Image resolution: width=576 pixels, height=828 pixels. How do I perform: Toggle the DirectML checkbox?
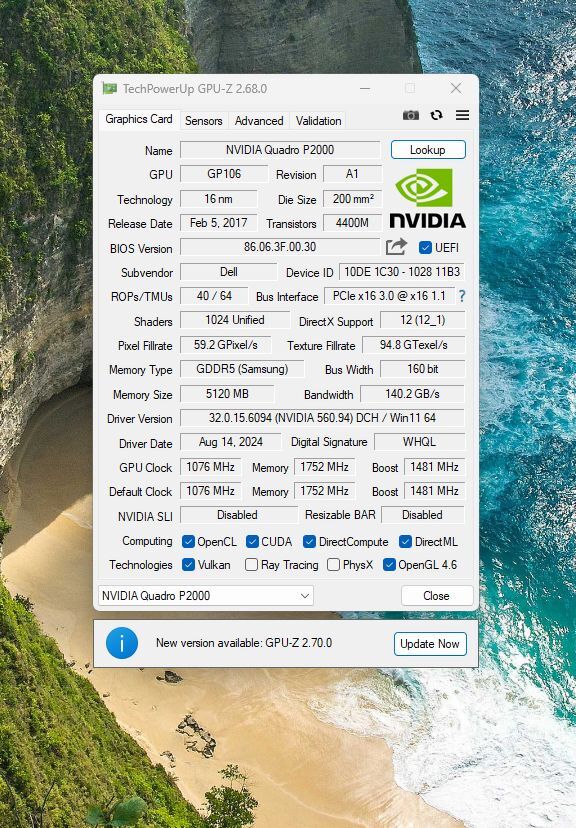tap(405, 542)
